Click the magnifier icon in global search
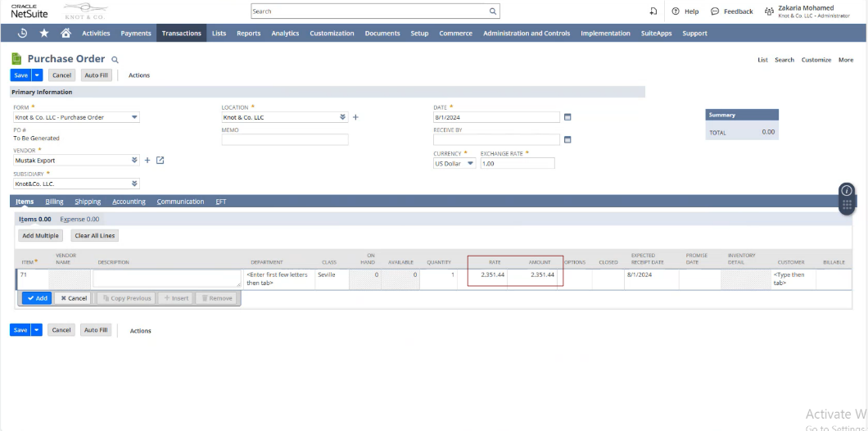 point(492,11)
